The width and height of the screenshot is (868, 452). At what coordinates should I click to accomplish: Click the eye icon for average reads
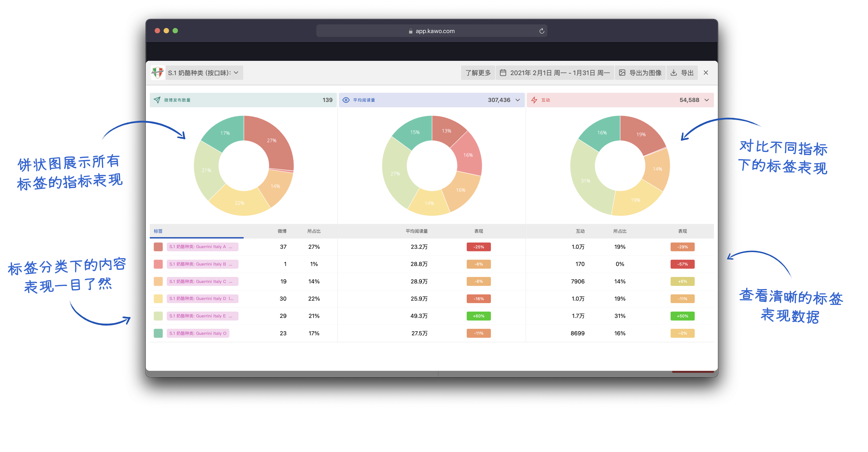point(346,100)
